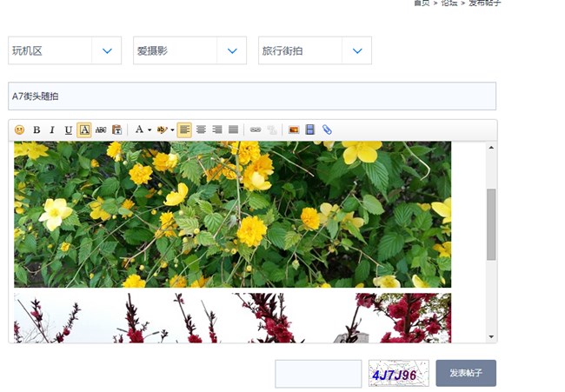Align text to the left
This screenshot has height=392, width=565.
coord(184,130)
